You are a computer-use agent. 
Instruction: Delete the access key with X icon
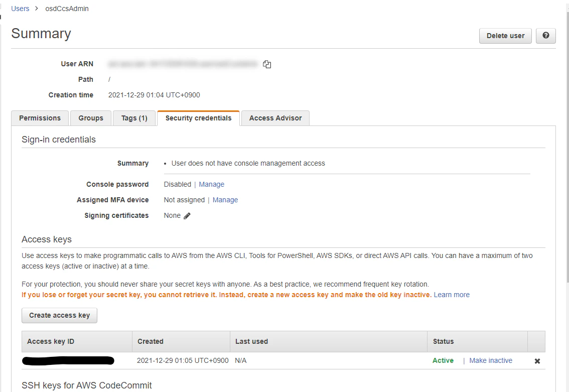pos(537,361)
